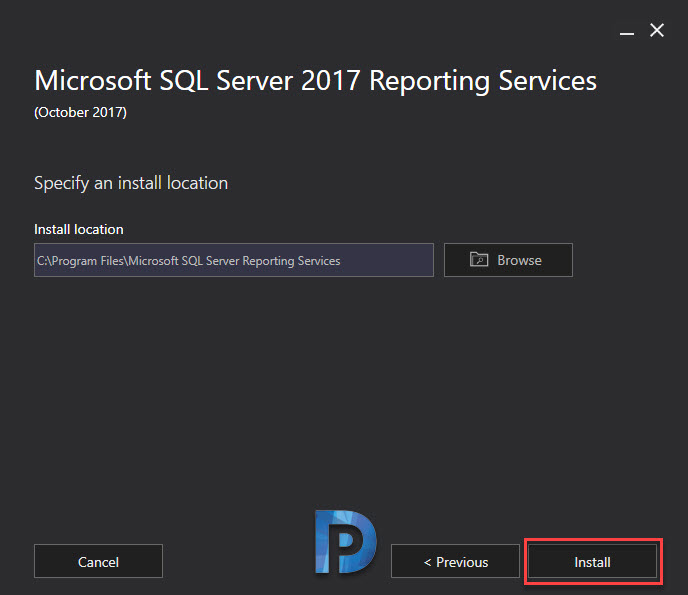
Task: Start installation with the Install button
Action: pos(592,561)
